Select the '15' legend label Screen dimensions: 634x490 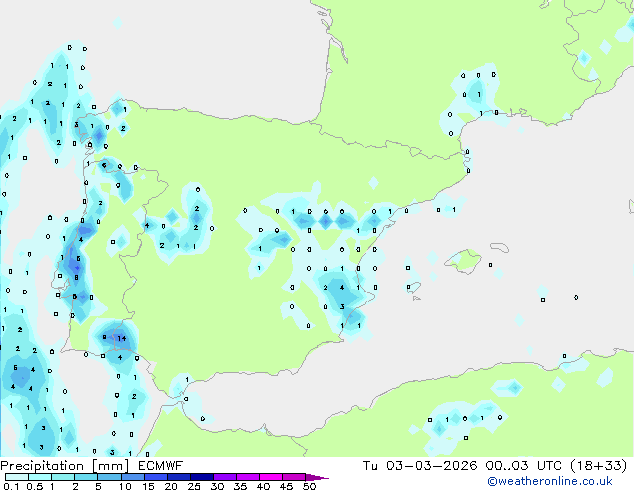[148, 486]
